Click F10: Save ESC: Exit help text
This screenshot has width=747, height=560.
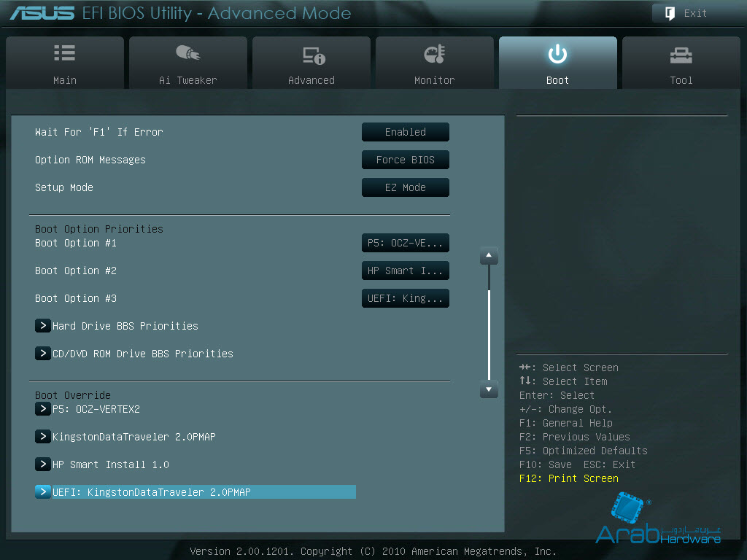[x=578, y=464]
